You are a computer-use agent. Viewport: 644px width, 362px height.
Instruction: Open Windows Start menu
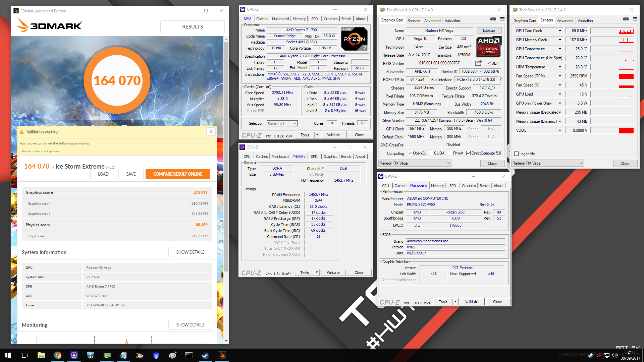[8, 355]
